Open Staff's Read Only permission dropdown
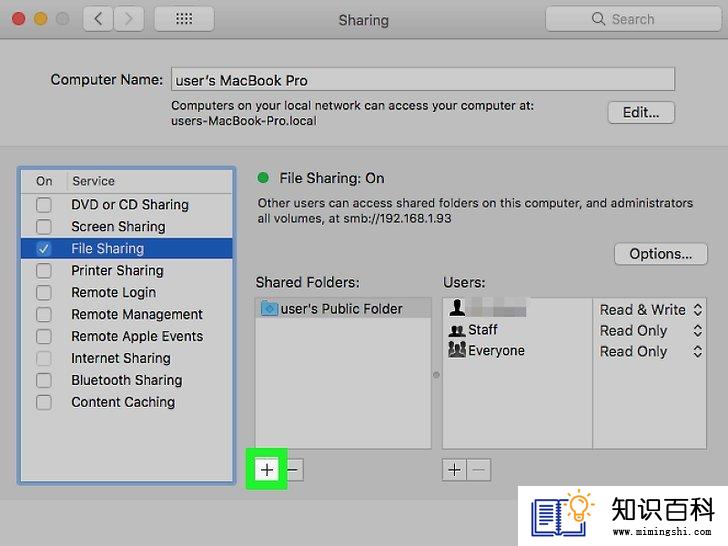Image resolution: width=728 pixels, height=546 pixels. click(650, 331)
